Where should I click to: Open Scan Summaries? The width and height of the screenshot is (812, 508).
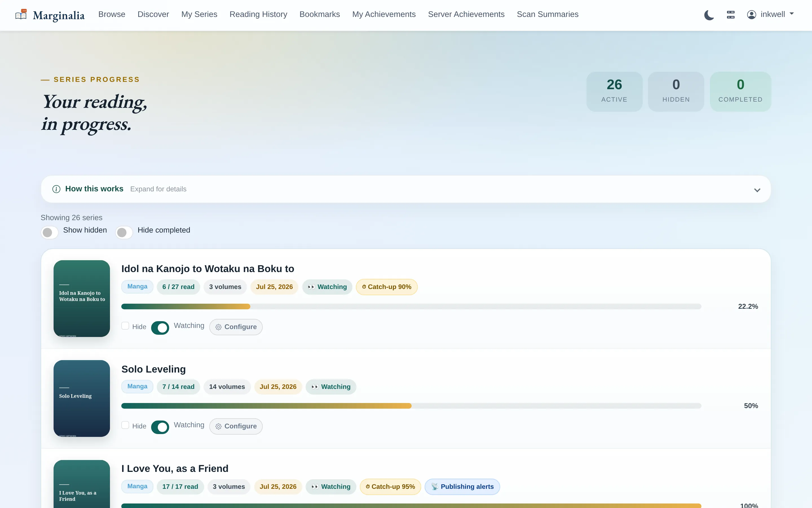[x=548, y=14]
